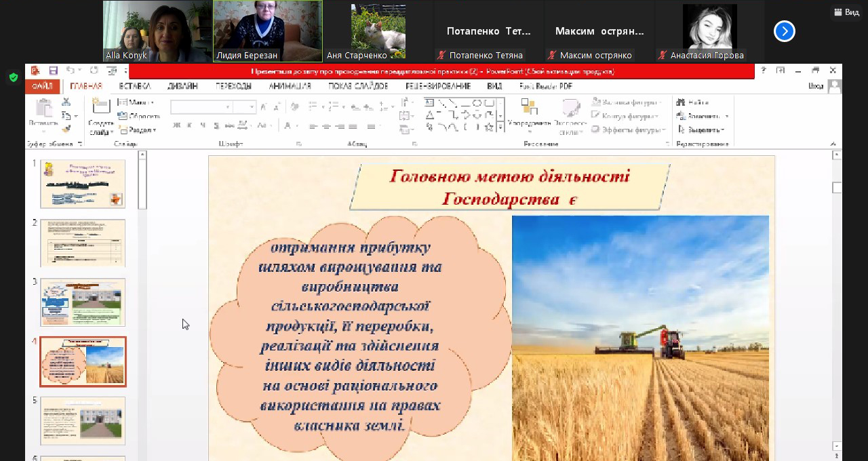Image resolution: width=868 pixels, height=461 pixels.
Task: Open clipboard group dialog launcher
Action: click(80, 144)
